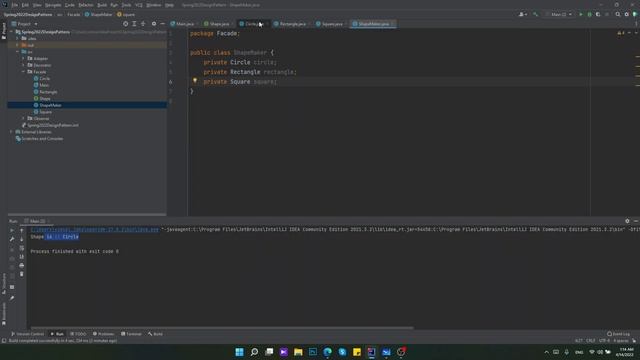Expand the Adapter package
The width and height of the screenshot is (640, 360).
click(x=23, y=58)
